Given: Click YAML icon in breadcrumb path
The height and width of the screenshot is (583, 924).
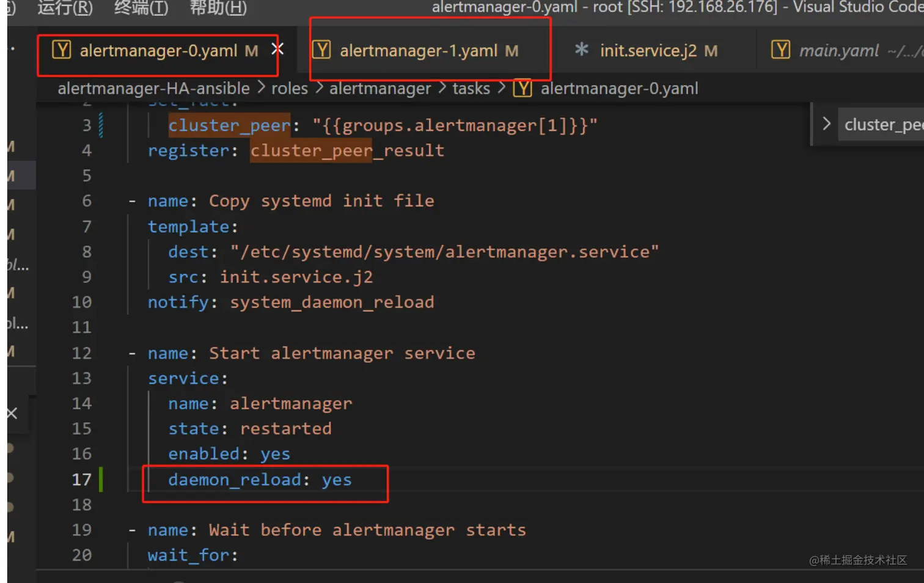Looking at the screenshot, I should (x=522, y=89).
